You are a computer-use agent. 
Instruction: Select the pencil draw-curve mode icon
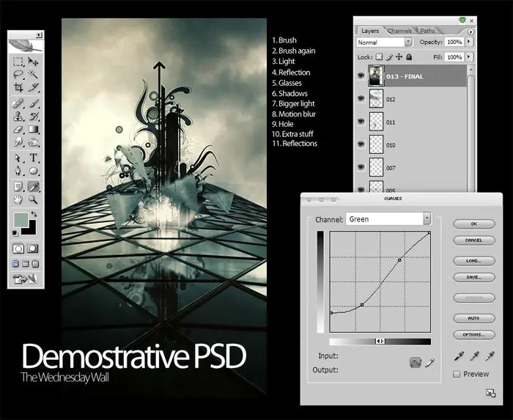click(x=429, y=363)
